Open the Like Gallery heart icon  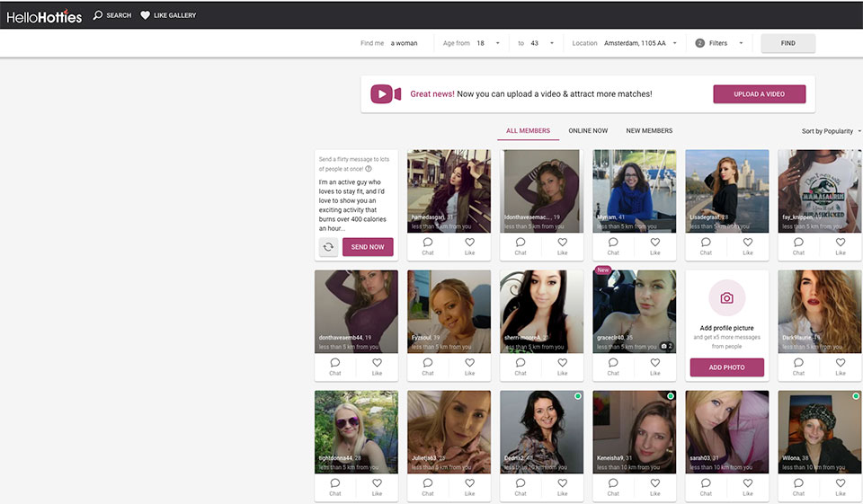point(146,15)
